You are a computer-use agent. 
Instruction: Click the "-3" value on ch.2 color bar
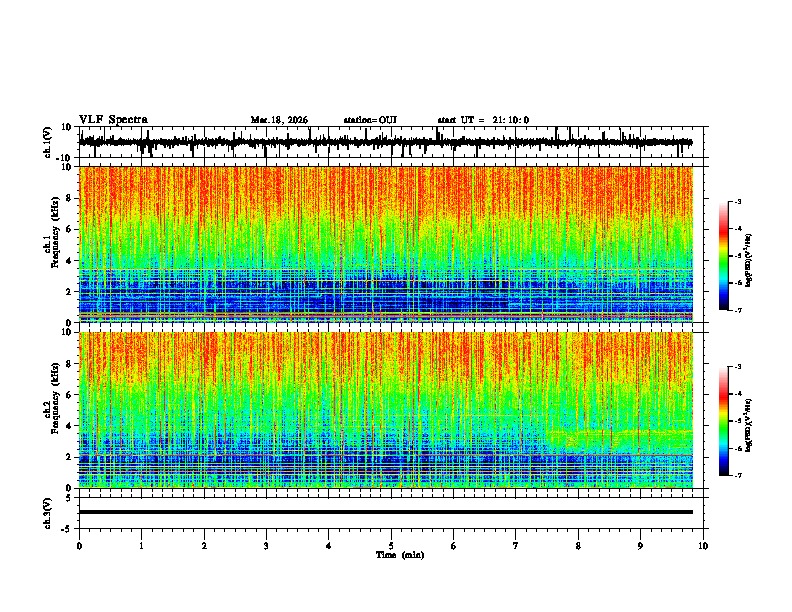(x=737, y=366)
